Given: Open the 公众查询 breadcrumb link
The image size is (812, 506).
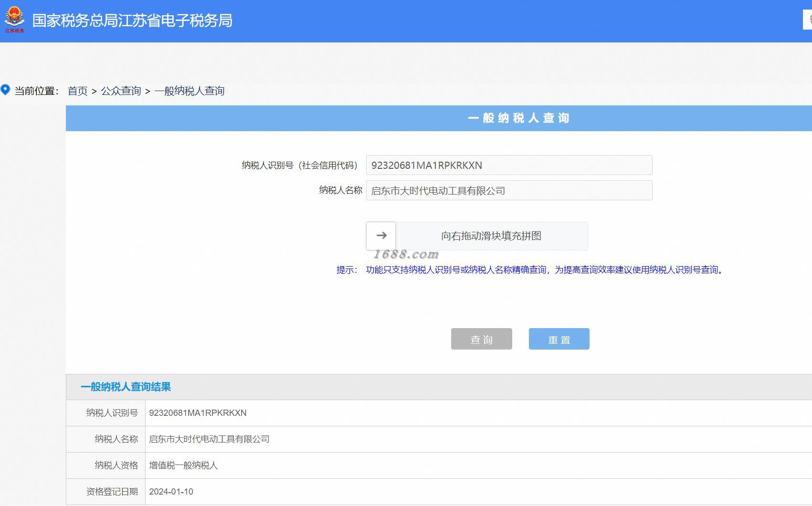Looking at the screenshot, I should (121, 91).
